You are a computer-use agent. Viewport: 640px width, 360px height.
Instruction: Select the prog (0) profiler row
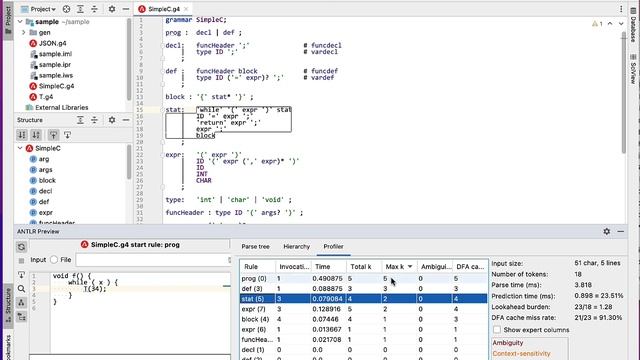click(364, 278)
